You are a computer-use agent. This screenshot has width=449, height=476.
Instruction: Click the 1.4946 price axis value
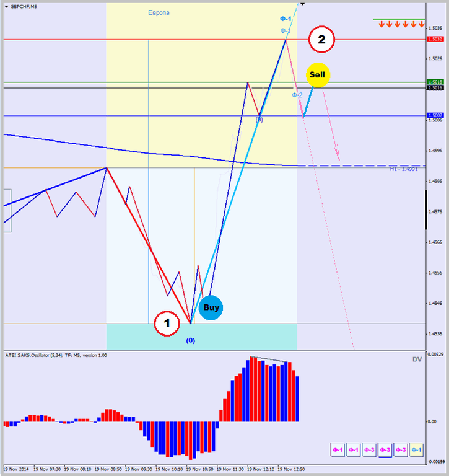point(435,303)
